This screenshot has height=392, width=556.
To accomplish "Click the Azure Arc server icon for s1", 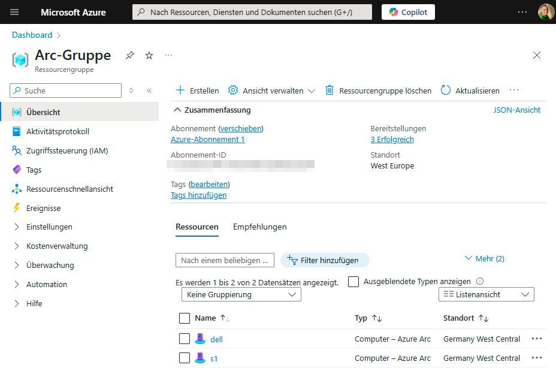I will (200, 358).
